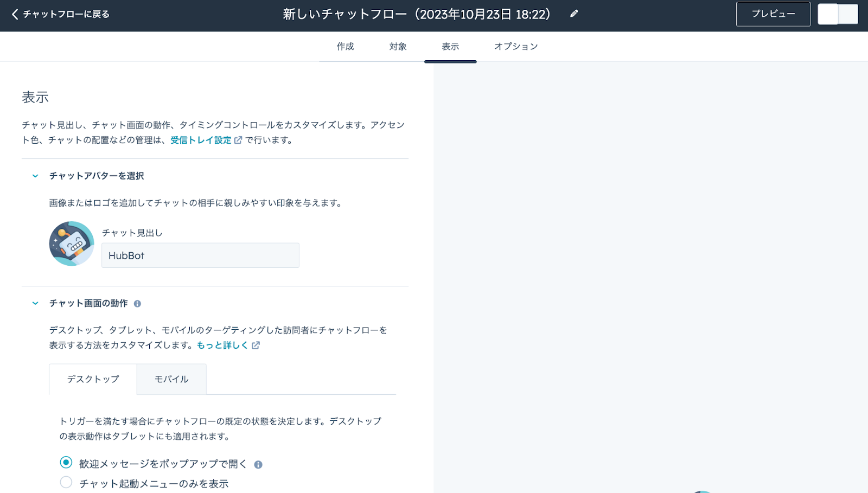Select 歓迎メッセージをポップアップで開く radio button
This screenshot has width=868, height=493.
click(x=66, y=463)
